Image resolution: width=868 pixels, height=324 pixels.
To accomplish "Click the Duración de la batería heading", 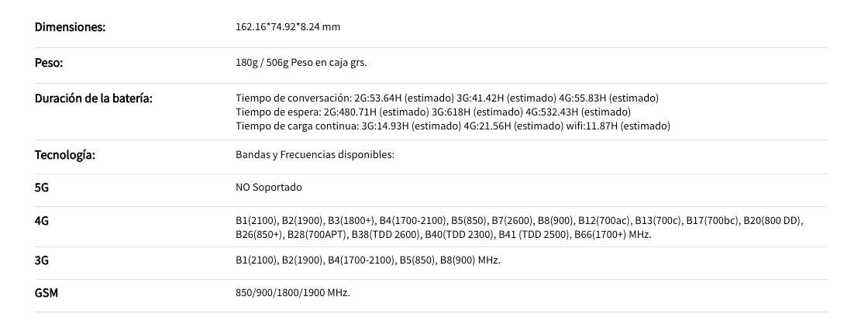I will click(x=93, y=98).
